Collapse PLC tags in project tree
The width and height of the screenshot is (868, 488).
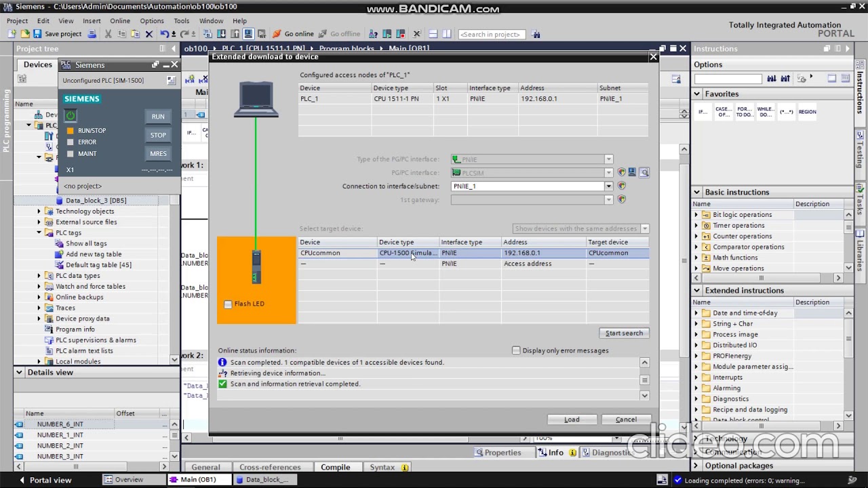click(39, 232)
